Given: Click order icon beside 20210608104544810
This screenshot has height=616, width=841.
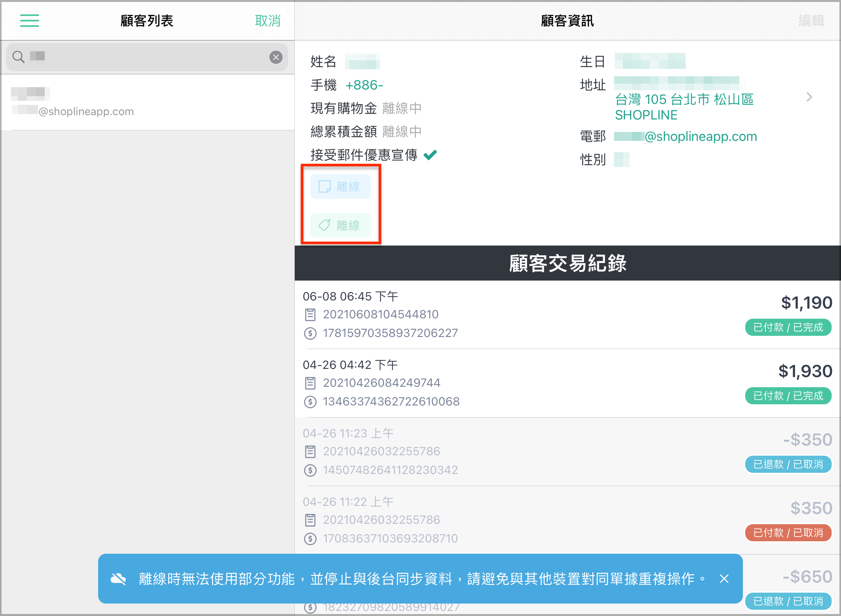Looking at the screenshot, I should tap(310, 314).
